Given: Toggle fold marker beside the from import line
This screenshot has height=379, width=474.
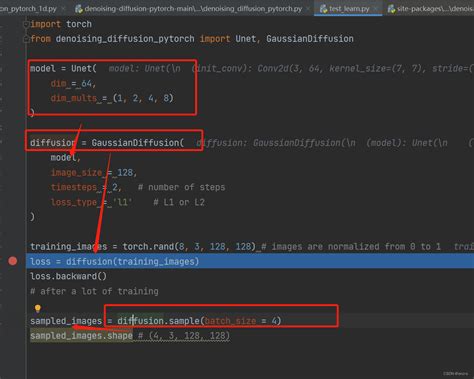Looking at the screenshot, I should pos(26,39).
